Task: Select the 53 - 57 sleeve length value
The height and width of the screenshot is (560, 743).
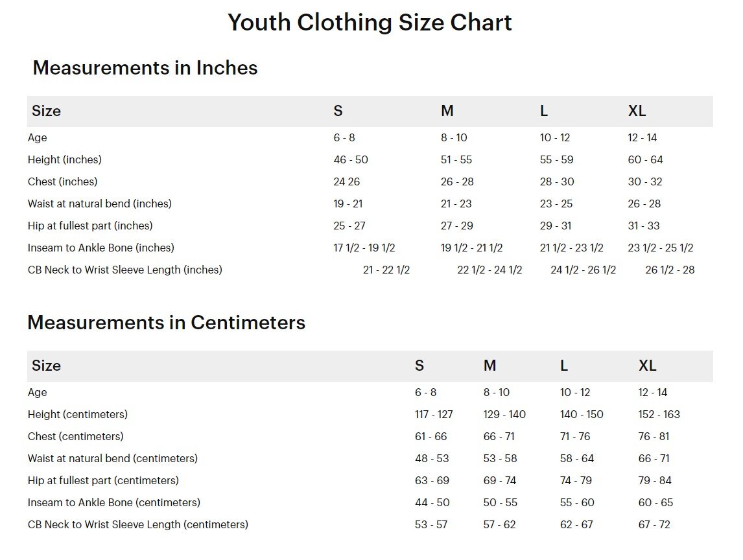Action: click(x=431, y=525)
